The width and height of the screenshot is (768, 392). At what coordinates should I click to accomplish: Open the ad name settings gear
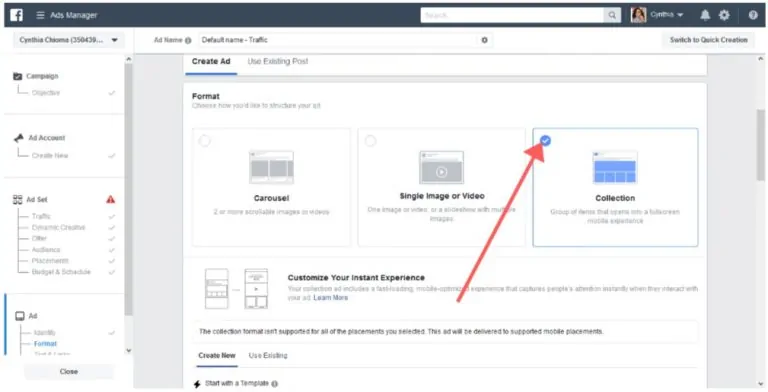[484, 40]
